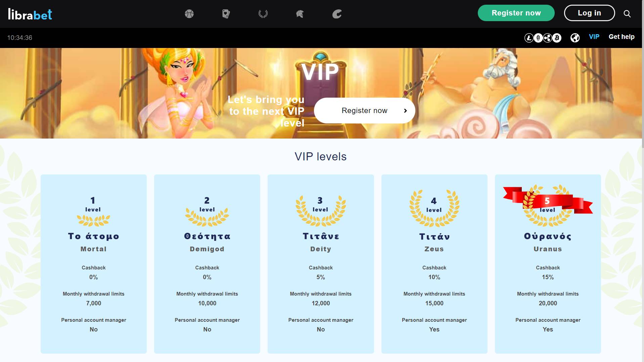
Task: Open the Spartan helmet icon section
Action: pyautogui.click(x=300, y=14)
